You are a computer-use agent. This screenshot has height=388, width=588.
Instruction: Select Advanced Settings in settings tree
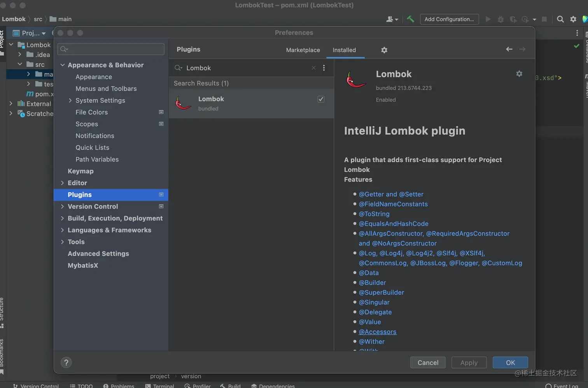(98, 254)
